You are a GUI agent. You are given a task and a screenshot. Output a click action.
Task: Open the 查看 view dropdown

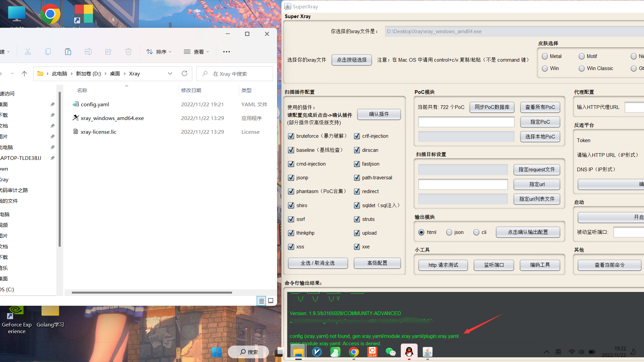pyautogui.click(x=197, y=52)
